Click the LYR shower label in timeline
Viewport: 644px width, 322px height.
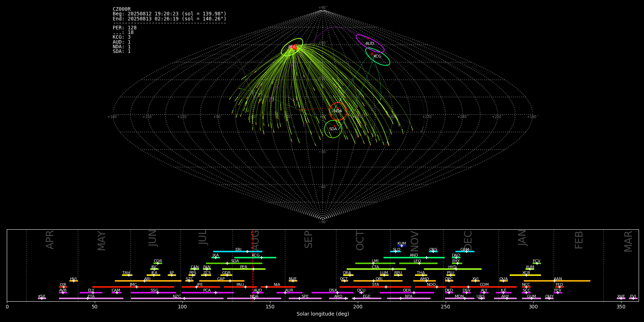tap(63, 285)
